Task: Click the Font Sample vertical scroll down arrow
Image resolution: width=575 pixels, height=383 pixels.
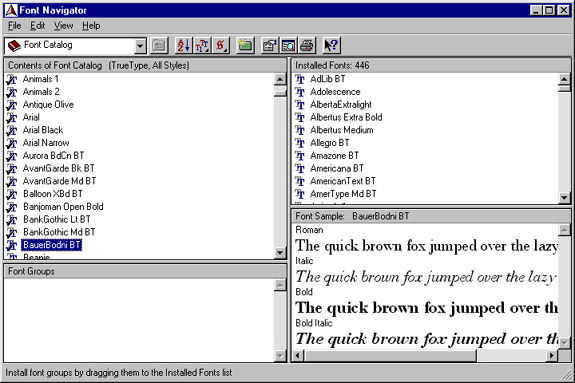Action: coord(564,342)
